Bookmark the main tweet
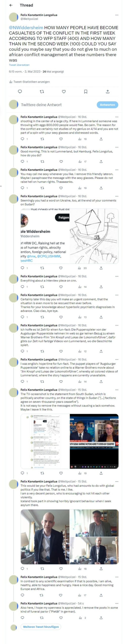The width and height of the screenshot is (127, 644). tap(86, 92)
